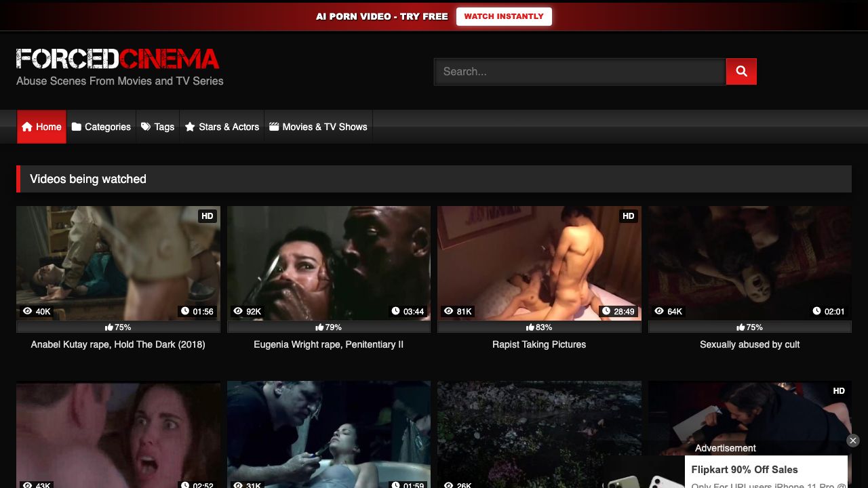Open the Tags menu item

click(x=157, y=127)
